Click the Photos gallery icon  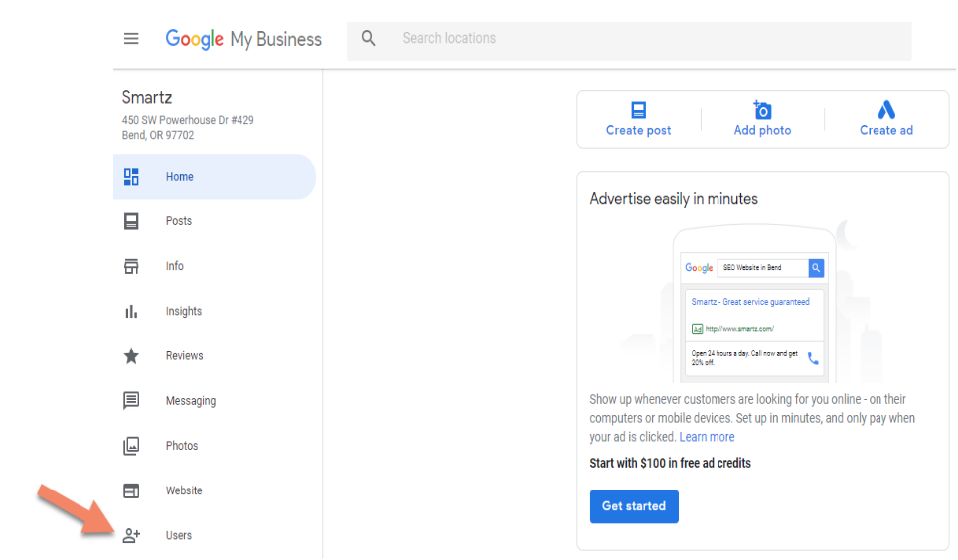coord(131,446)
